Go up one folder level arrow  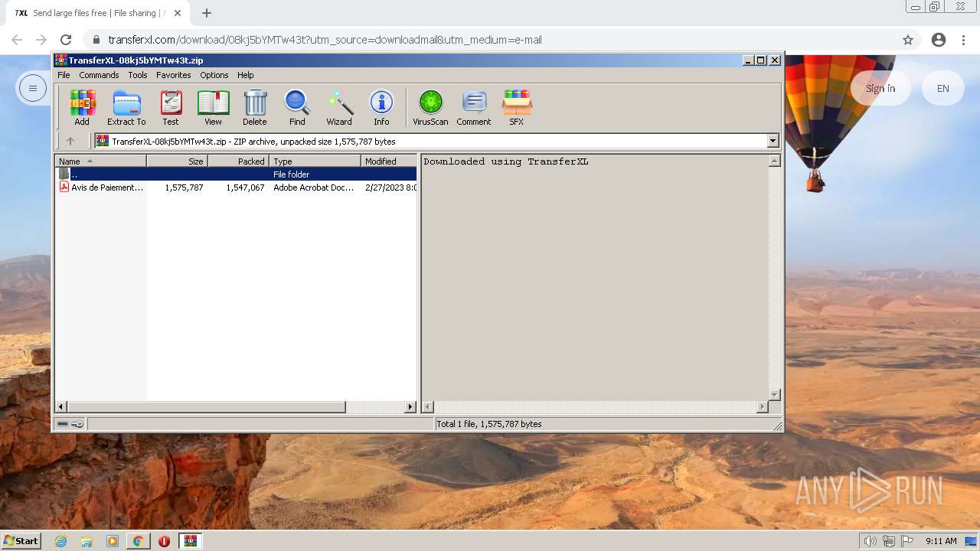(70, 141)
